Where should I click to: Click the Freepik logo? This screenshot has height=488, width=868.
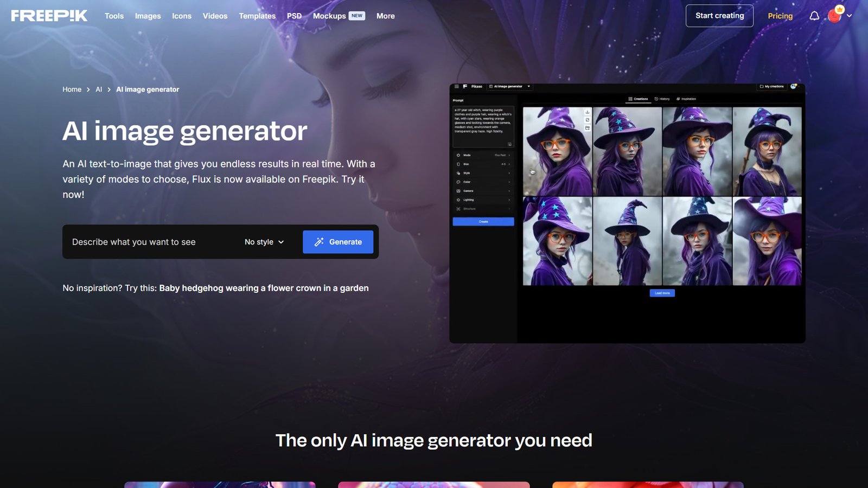(49, 16)
